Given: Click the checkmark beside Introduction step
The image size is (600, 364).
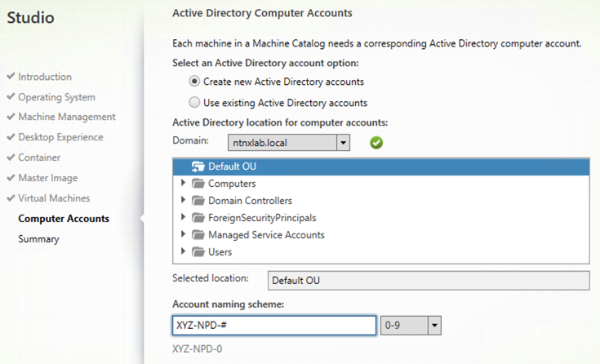Looking at the screenshot, I should point(11,76).
